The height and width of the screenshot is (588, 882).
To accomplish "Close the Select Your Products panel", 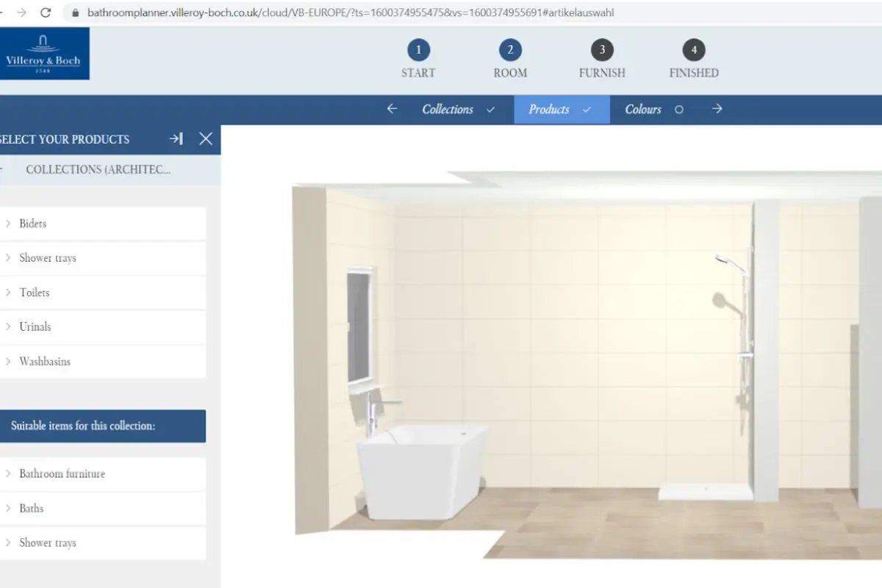I will (206, 139).
